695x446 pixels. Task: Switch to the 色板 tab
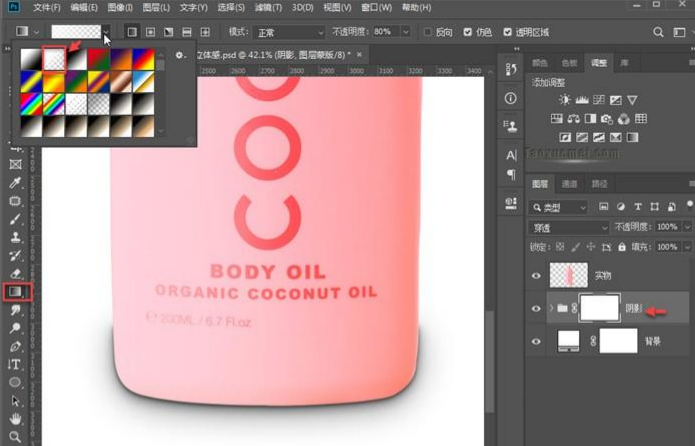[x=569, y=63]
